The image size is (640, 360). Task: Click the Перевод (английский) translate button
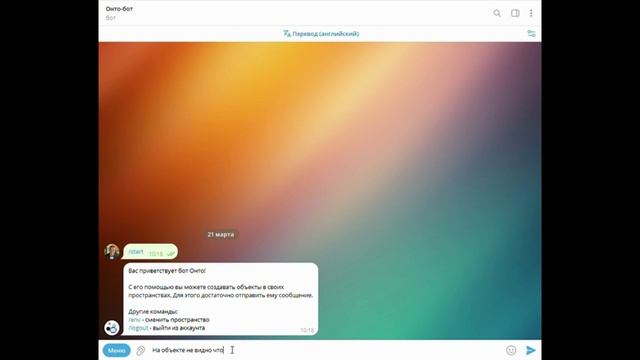pyautogui.click(x=321, y=33)
